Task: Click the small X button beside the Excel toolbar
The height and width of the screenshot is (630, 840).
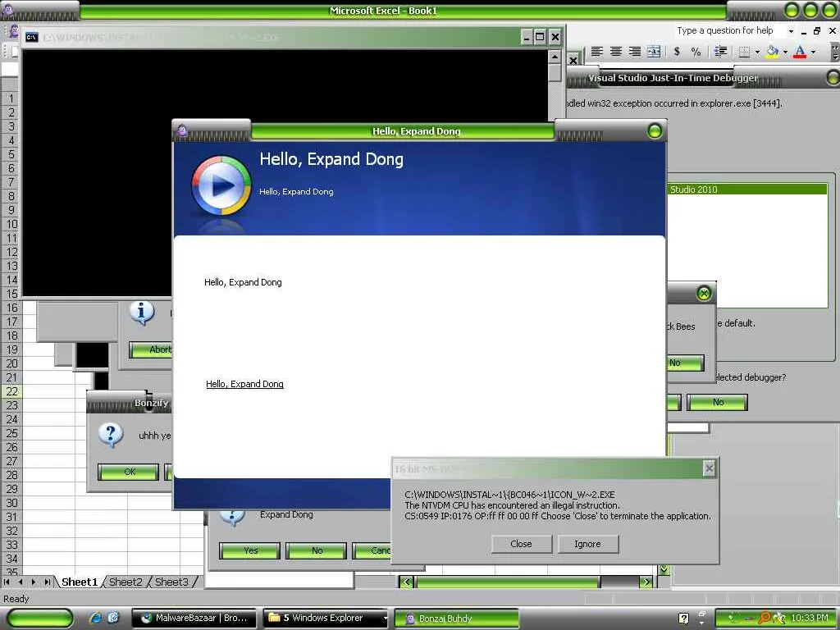Action: coord(573,60)
